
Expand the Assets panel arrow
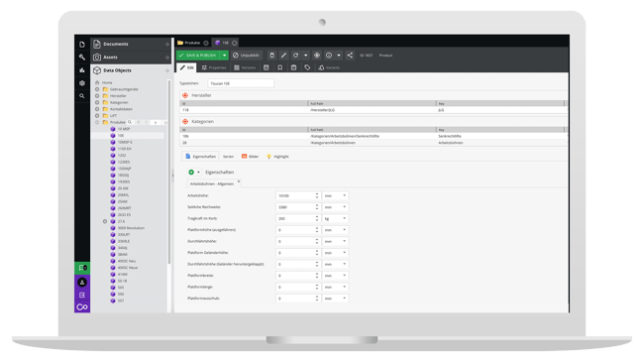point(166,58)
